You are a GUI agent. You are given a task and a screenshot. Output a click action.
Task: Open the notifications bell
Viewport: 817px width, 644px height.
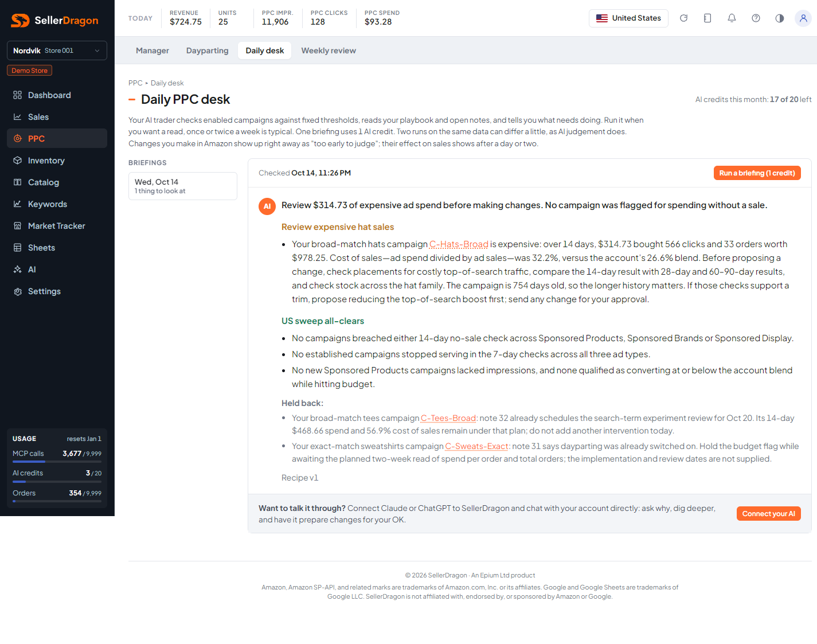tap(732, 18)
